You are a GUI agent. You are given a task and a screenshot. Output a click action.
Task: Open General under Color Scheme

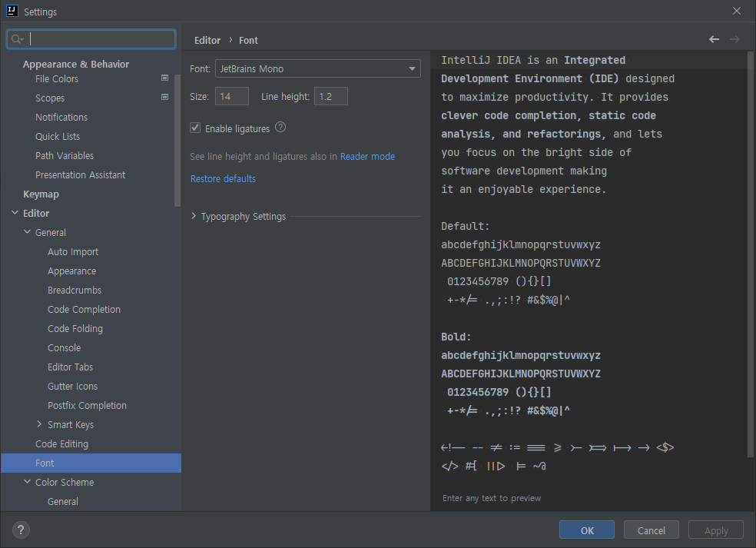(63, 502)
